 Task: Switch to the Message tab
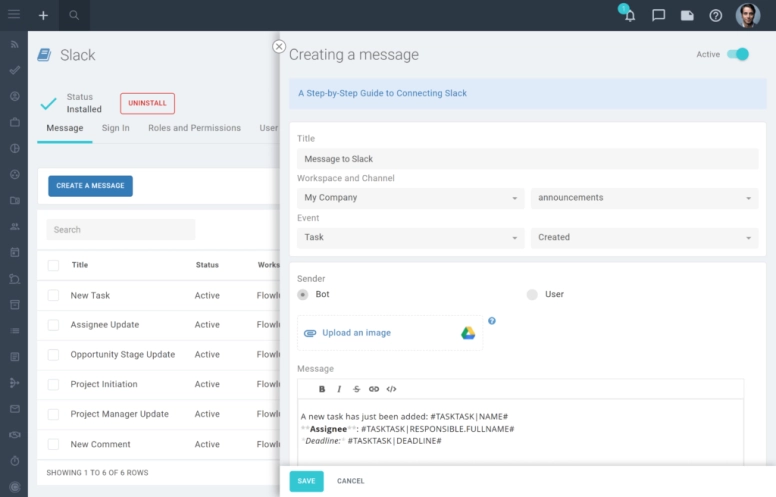pos(65,128)
